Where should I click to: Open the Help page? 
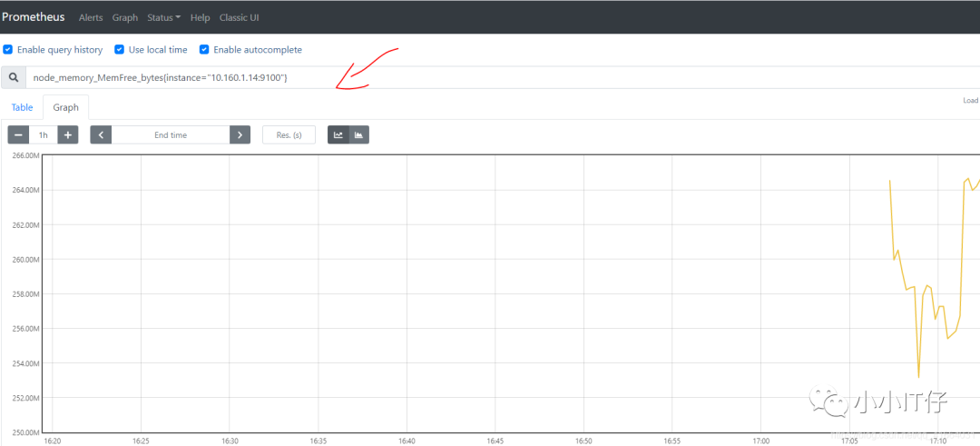point(200,17)
